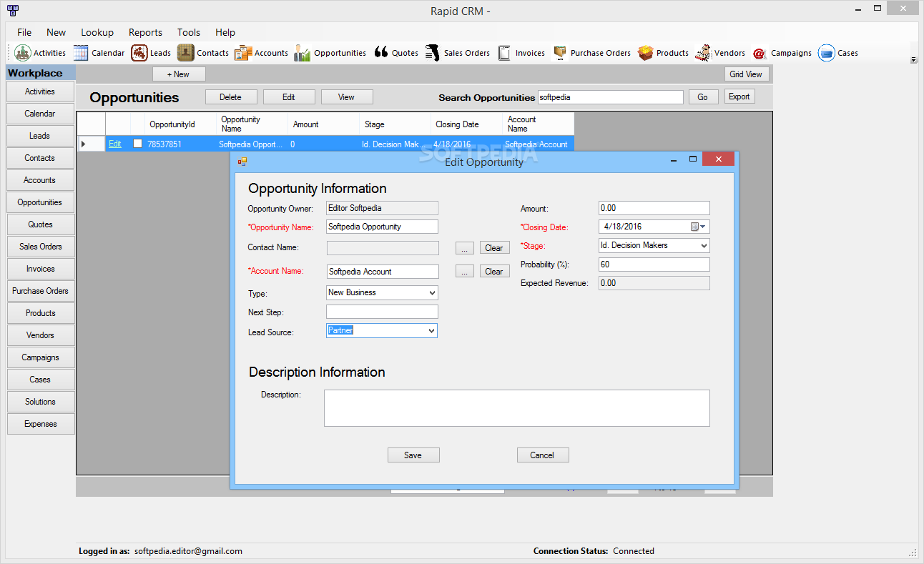
Task: Open the Campaigns toolbar icon
Action: pyautogui.click(x=760, y=53)
